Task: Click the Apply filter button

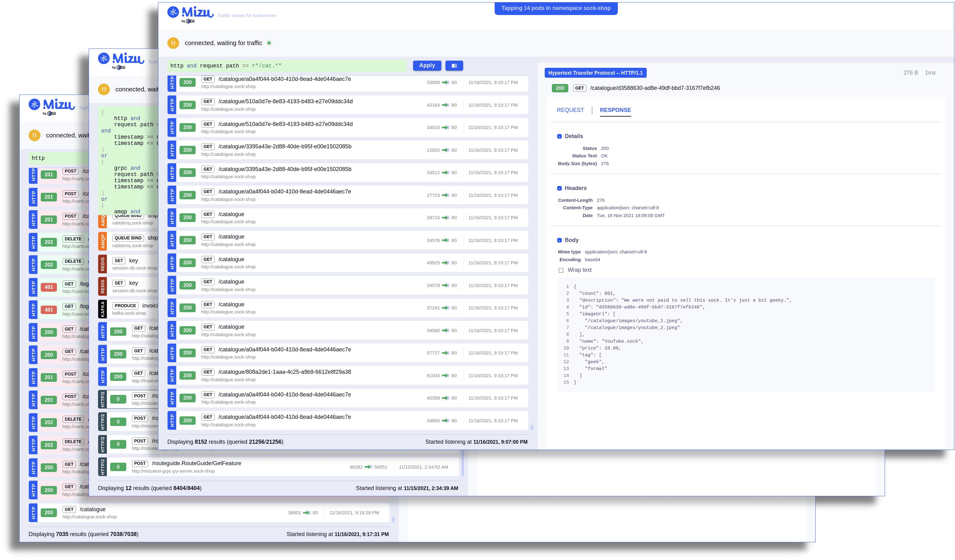Action: pyautogui.click(x=427, y=66)
